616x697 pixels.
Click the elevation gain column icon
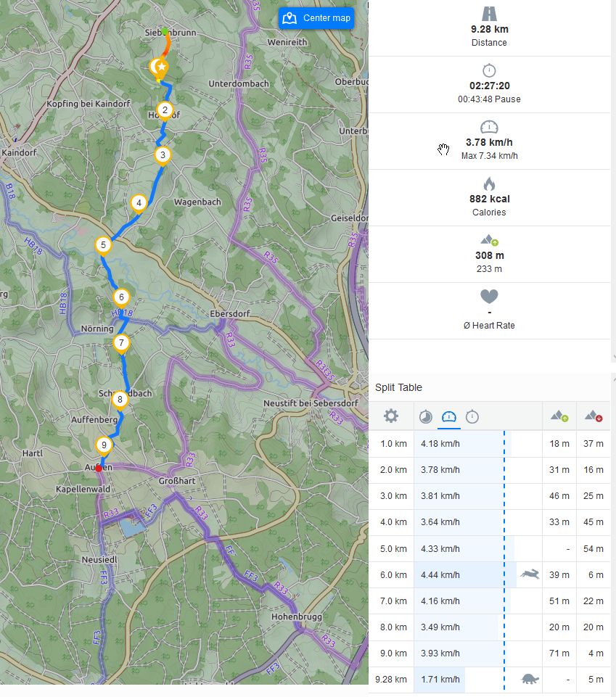coord(559,416)
